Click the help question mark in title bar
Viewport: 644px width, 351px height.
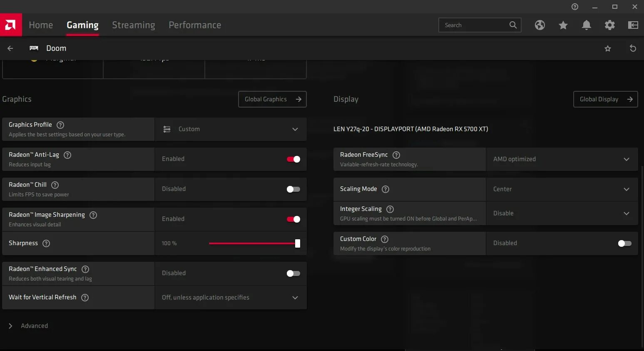coord(575,7)
